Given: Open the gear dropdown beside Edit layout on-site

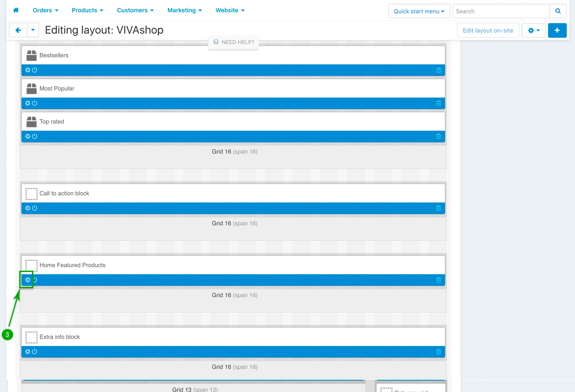Looking at the screenshot, I should click(x=533, y=31).
